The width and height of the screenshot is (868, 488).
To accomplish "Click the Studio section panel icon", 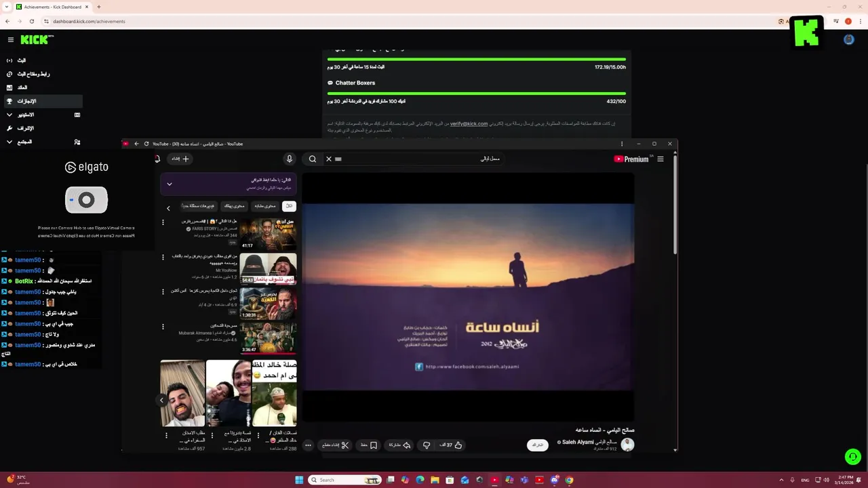I will (77, 115).
